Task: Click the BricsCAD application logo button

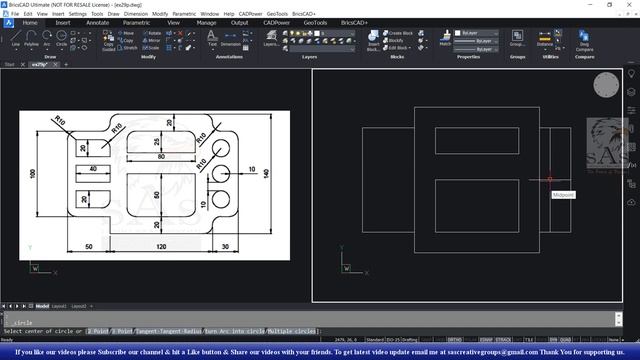Action: [x=8, y=23]
